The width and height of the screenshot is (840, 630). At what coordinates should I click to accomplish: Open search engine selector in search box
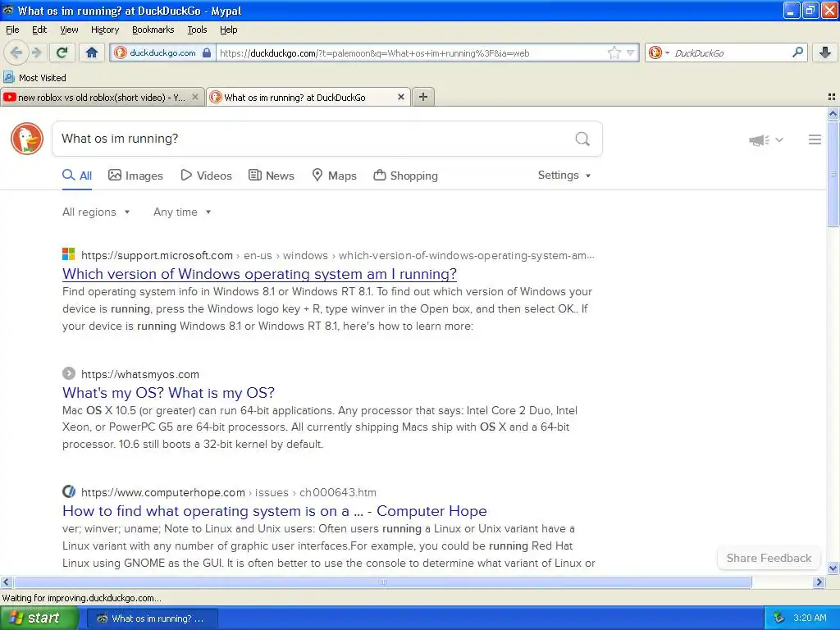659,52
